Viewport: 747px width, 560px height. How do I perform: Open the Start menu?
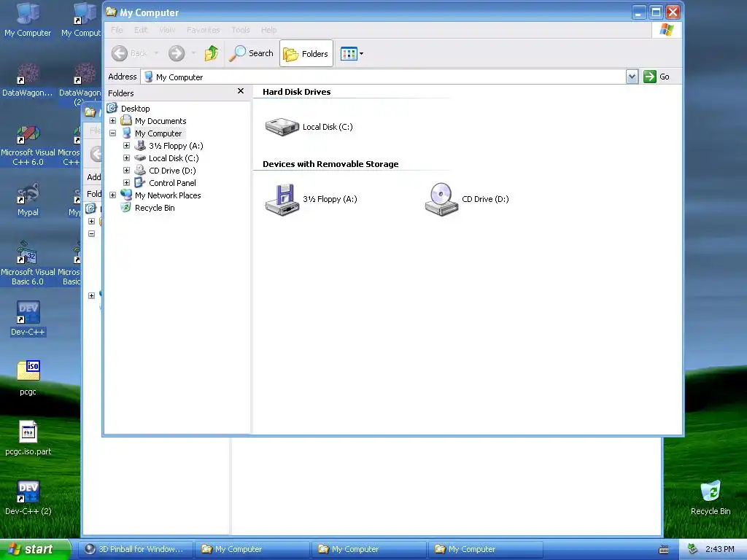(34, 550)
